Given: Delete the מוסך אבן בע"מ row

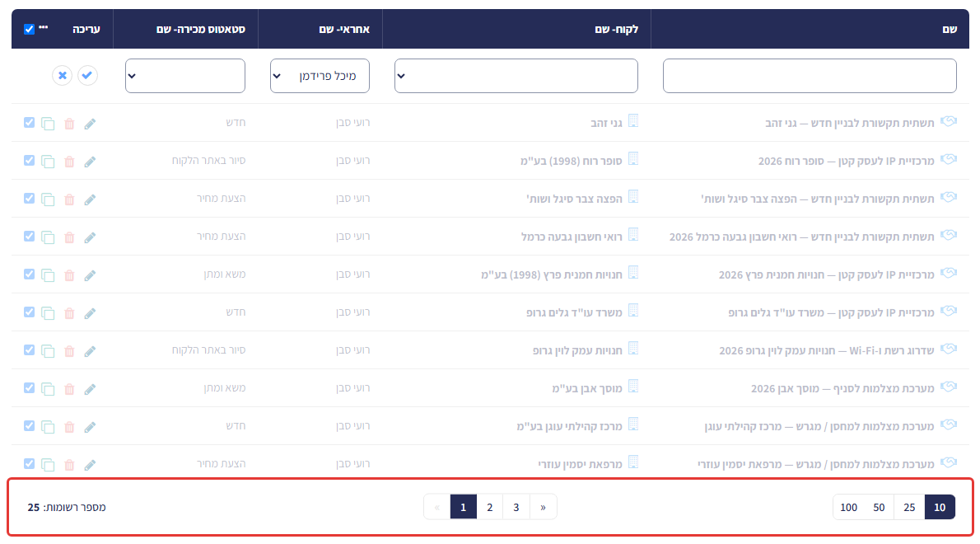Looking at the screenshot, I should [69, 390].
